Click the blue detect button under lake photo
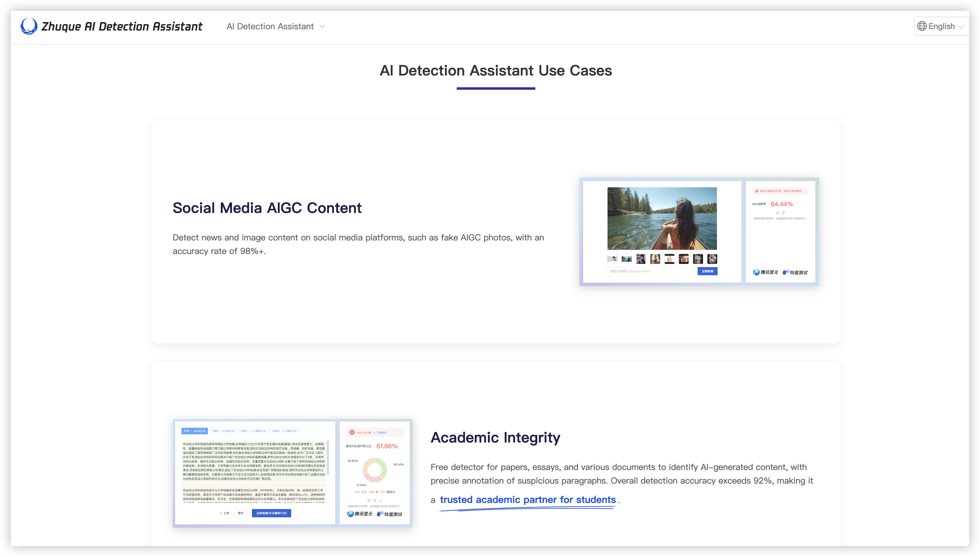 (707, 271)
